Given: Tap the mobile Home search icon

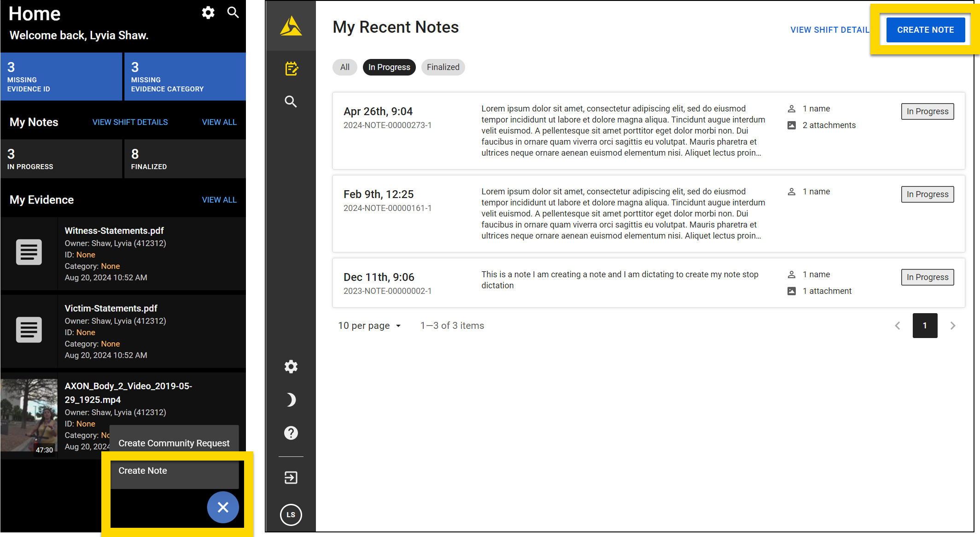Looking at the screenshot, I should click(x=233, y=13).
